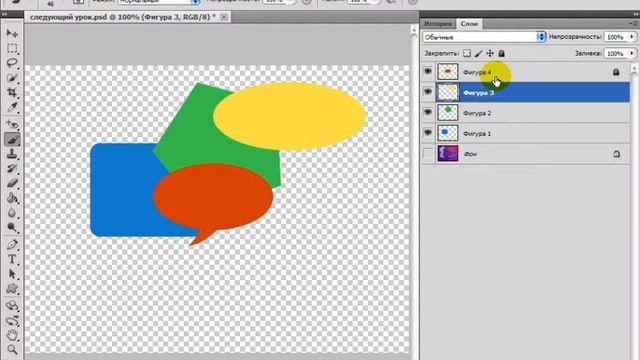Click the Непрозрачность opacity value field
This screenshot has height=360, width=640.
click(616, 37)
